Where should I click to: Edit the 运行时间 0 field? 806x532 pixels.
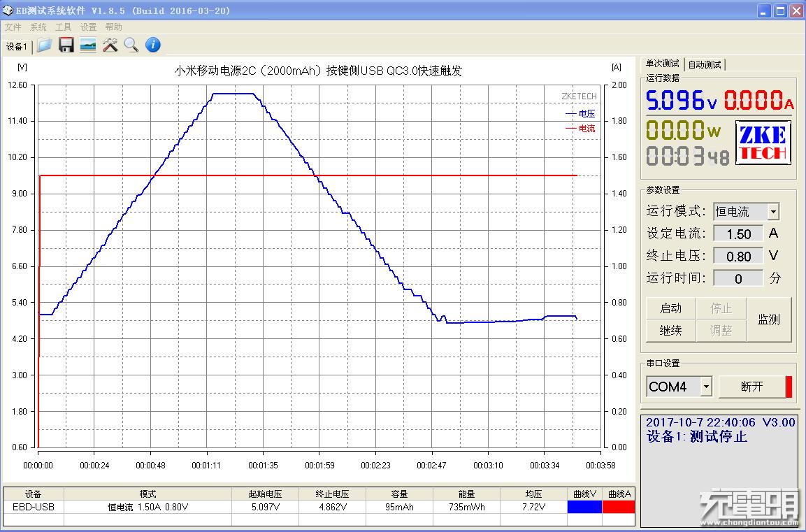(738, 279)
